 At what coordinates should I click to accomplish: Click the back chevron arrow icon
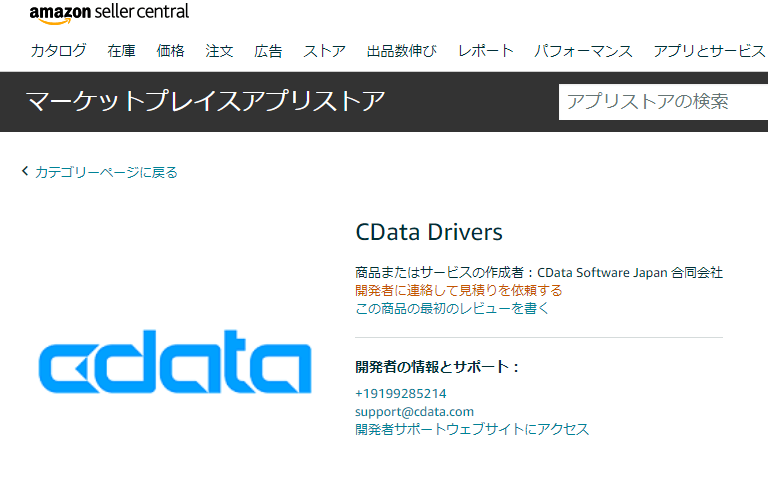pyautogui.click(x=25, y=171)
